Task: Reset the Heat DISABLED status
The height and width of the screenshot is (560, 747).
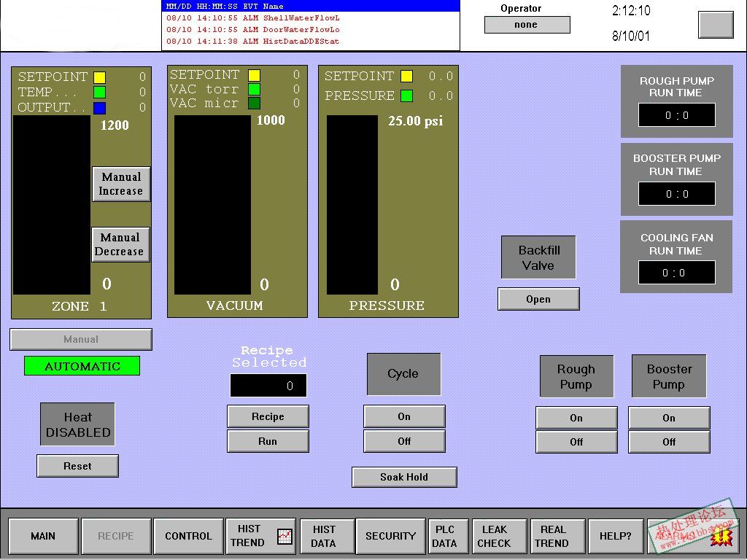Action: point(77,466)
